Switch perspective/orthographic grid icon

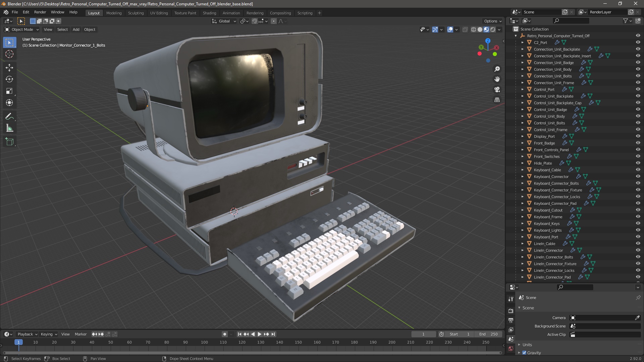497,100
